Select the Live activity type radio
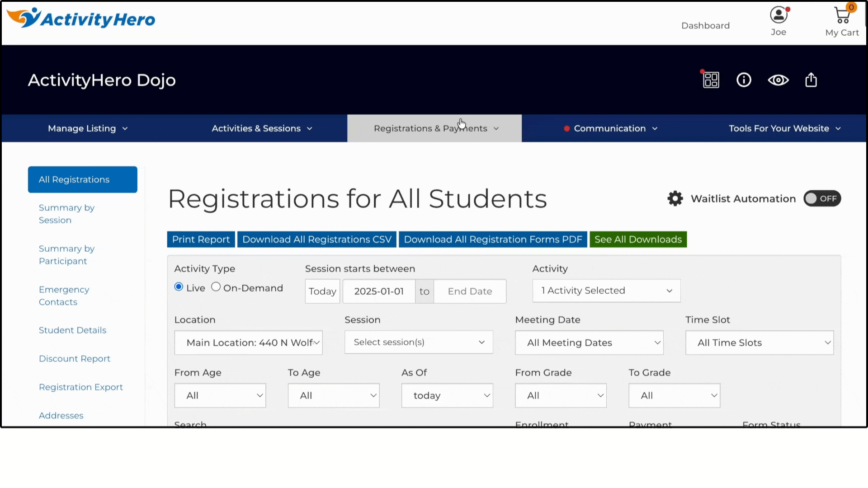The image size is (868, 488). click(x=179, y=287)
